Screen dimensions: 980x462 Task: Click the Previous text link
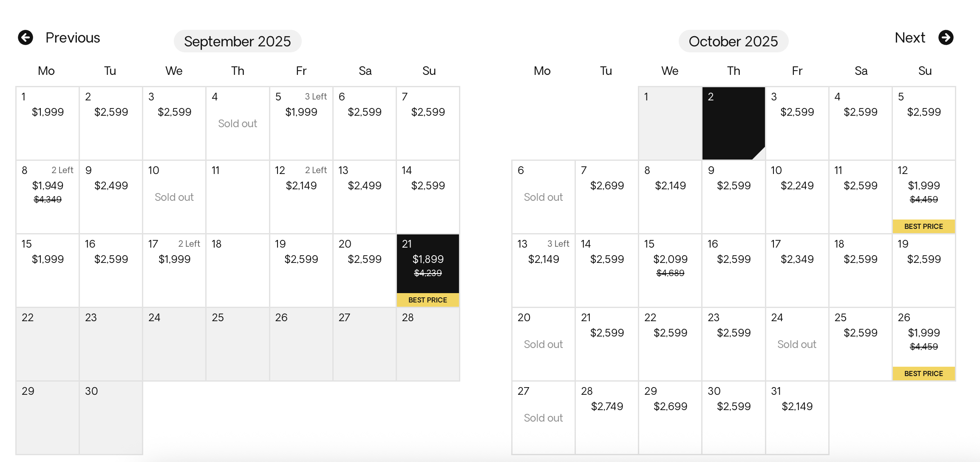coord(73,37)
